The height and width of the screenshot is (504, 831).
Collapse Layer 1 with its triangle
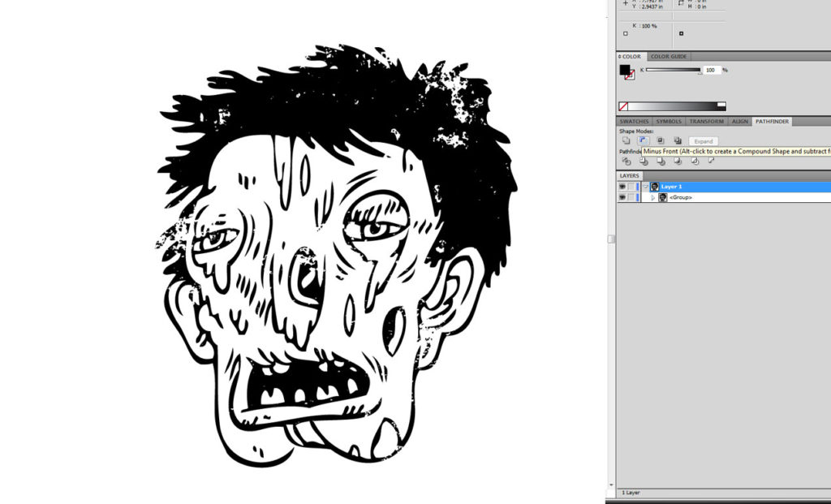click(645, 187)
